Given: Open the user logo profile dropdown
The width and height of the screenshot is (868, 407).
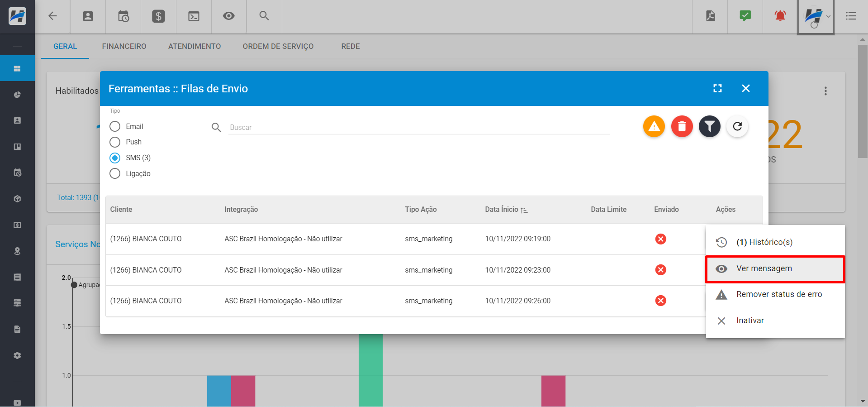Looking at the screenshot, I should pyautogui.click(x=816, y=17).
